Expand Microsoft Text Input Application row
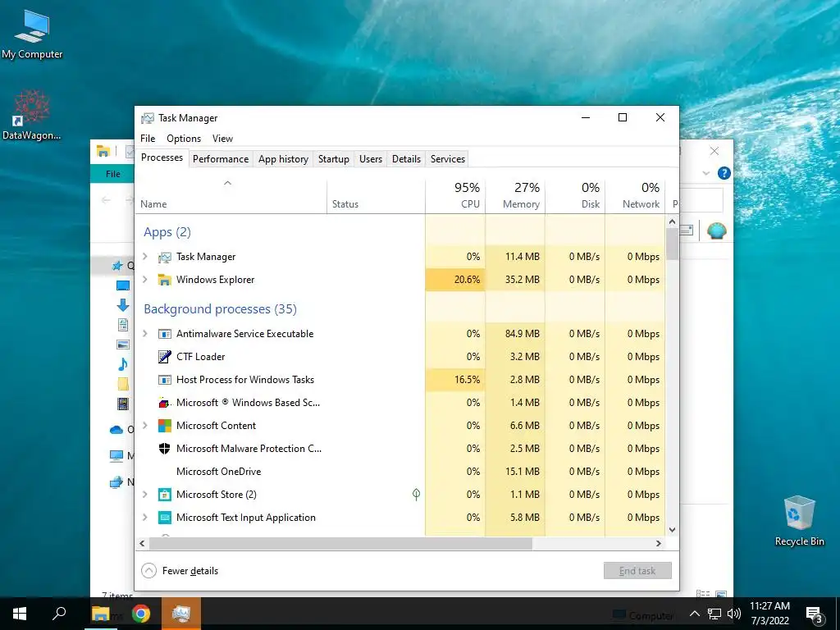840x630 pixels. point(144,518)
